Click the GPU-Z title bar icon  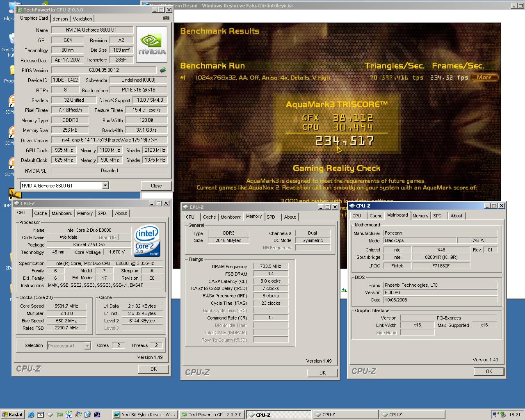[x=19, y=10]
